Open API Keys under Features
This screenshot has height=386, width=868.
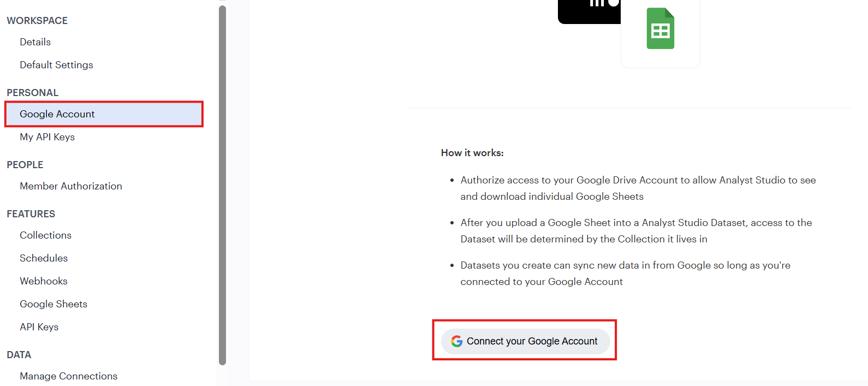[39, 327]
